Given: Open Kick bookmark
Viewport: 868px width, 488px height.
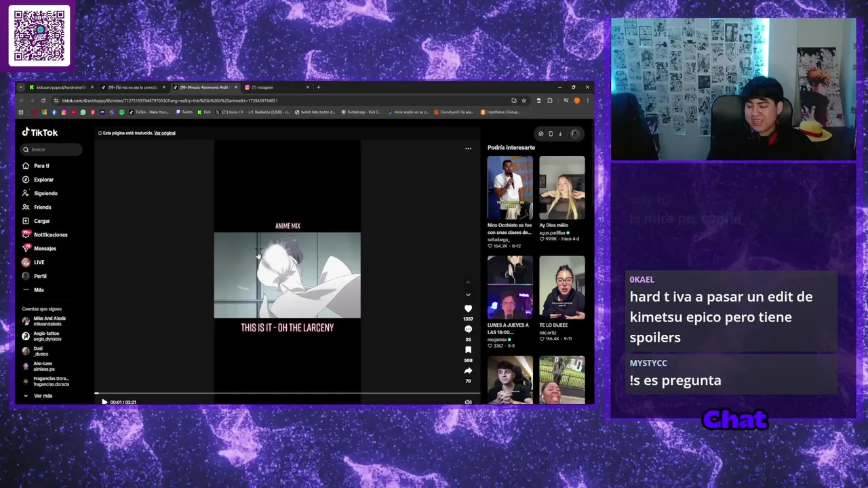Looking at the screenshot, I should [205, 112].
